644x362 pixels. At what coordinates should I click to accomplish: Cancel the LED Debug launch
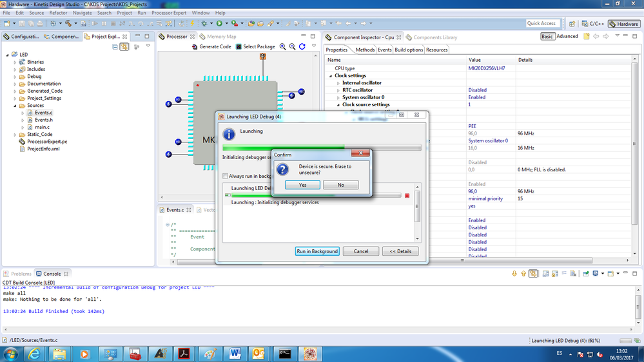pyautogui.click(x=360, y=251)
